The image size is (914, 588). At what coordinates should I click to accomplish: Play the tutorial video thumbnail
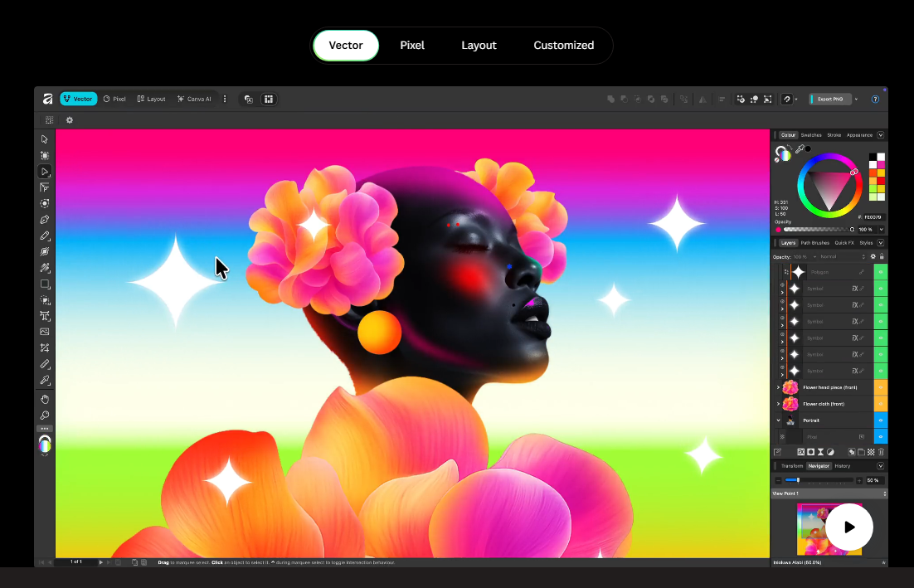[x=848, y=527]
